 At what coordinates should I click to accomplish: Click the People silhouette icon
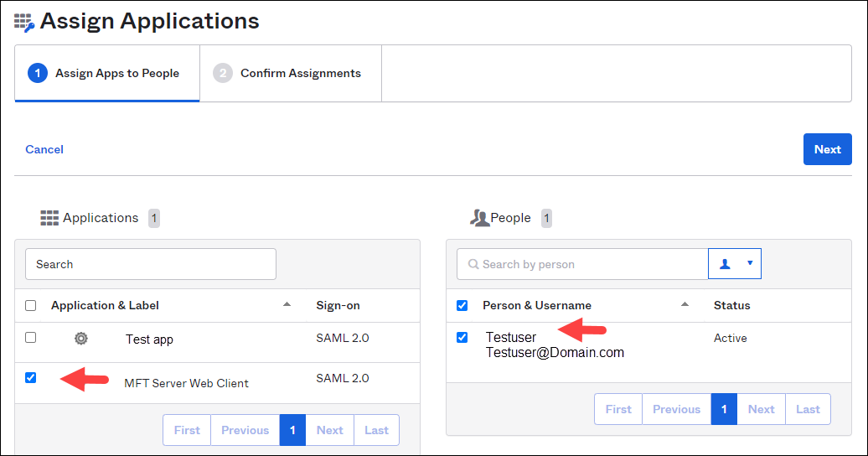pos(479,218)
